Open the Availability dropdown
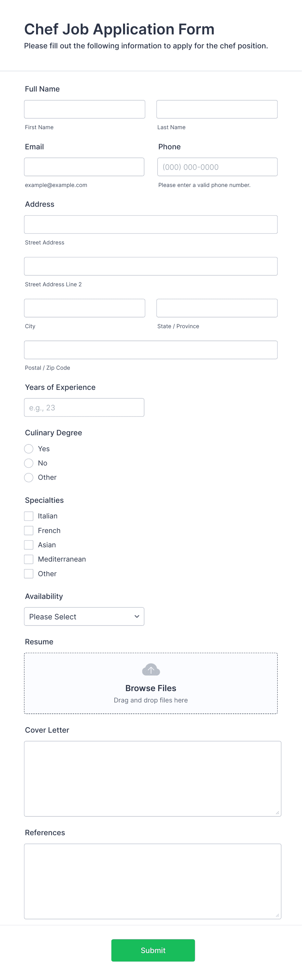Image resolution: width=302 pixels, height=980 pixels. [x=84, y=616]
